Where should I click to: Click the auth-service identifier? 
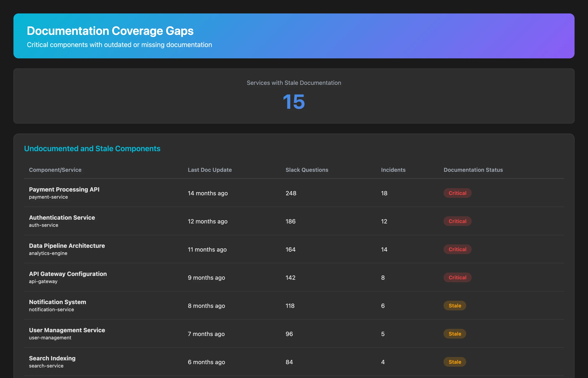pos(44,225)
